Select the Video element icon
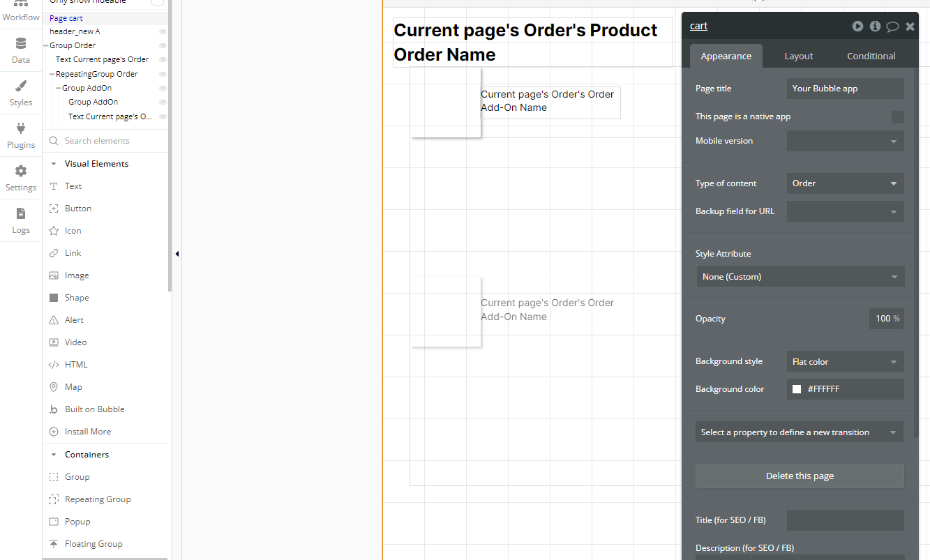This screenshot has height=560, width=930. coord(54,342)
